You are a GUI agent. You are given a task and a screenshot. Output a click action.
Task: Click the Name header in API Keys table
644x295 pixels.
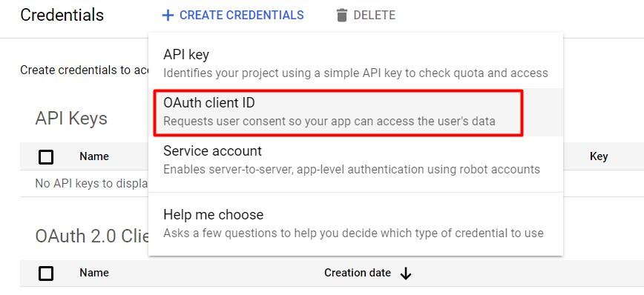click(94, 156)
